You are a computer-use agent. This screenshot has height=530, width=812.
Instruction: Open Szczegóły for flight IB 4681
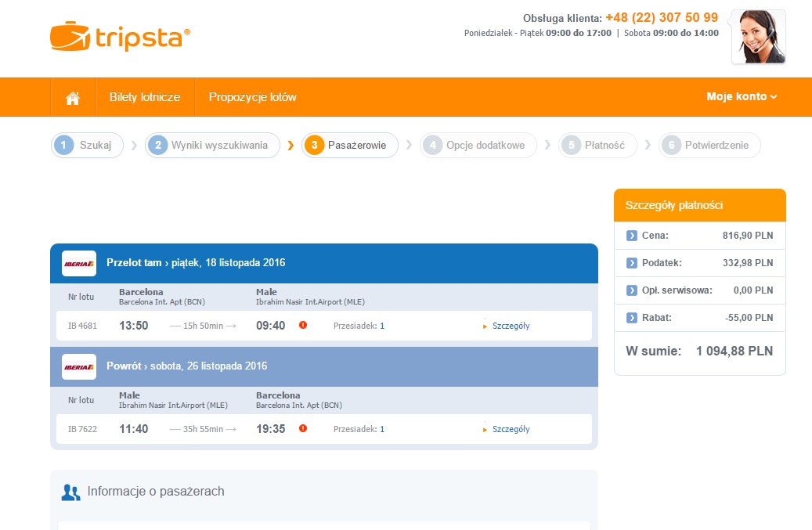511,326
